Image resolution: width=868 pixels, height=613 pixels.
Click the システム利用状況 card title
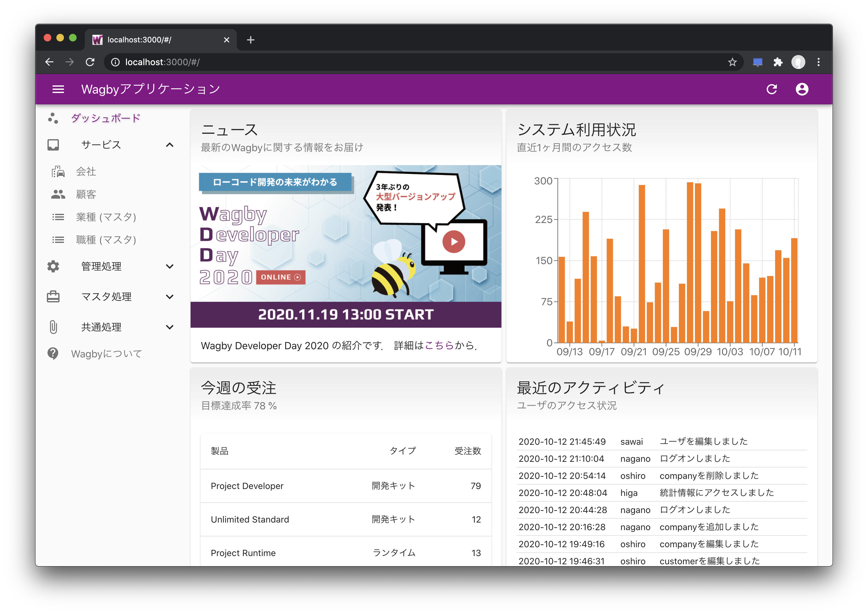tap(576, 130)
